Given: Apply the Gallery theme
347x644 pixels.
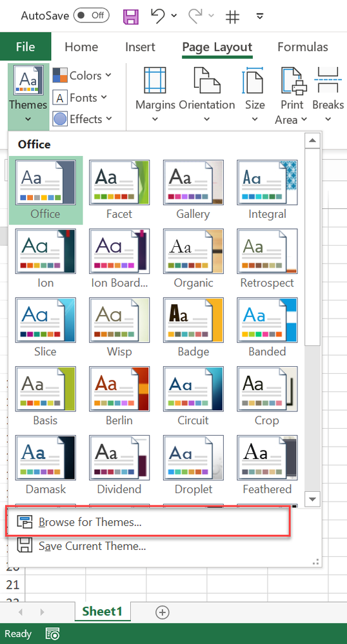Looking at the screenshot, I should 193,190.
